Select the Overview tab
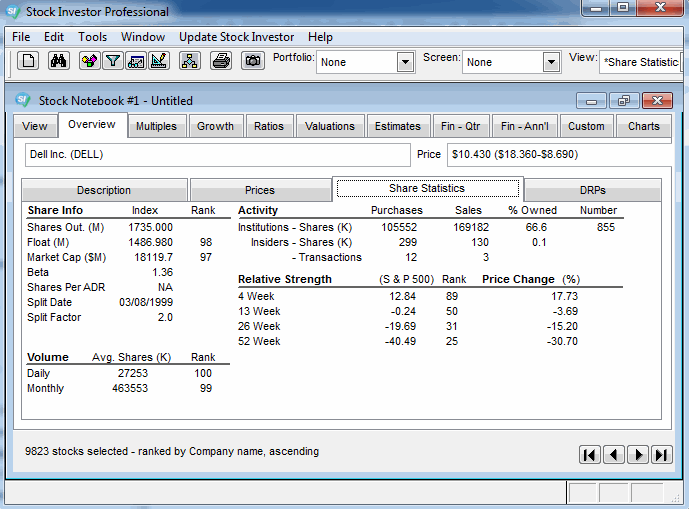The height and width of the screenshot is (509, 689). point(92,124)
